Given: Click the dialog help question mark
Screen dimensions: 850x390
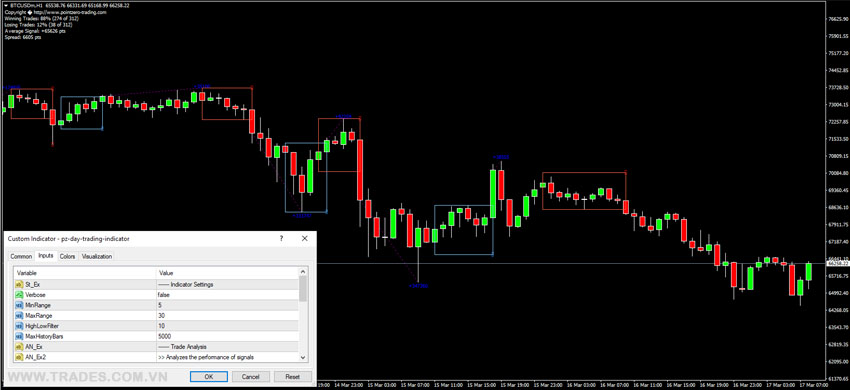Looking at the screenshot, I should pos(281,238).
